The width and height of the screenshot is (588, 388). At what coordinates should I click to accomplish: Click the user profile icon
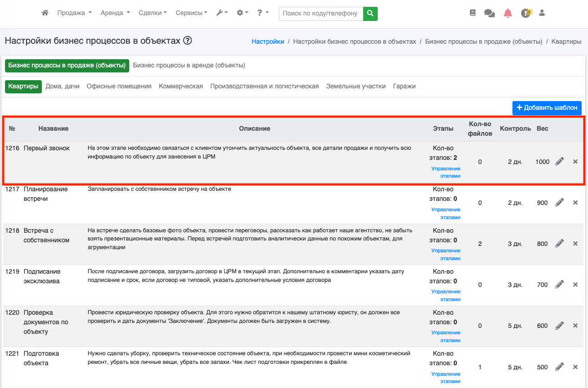point(542,13)
